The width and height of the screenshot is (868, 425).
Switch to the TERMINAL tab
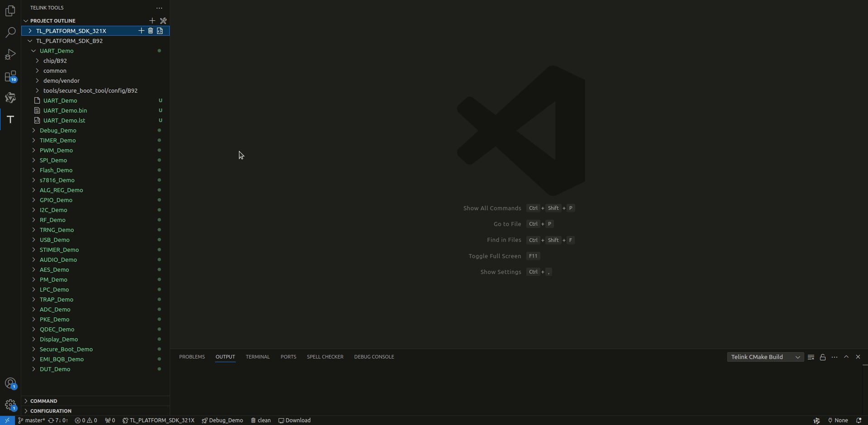click(x=258, y=357)
